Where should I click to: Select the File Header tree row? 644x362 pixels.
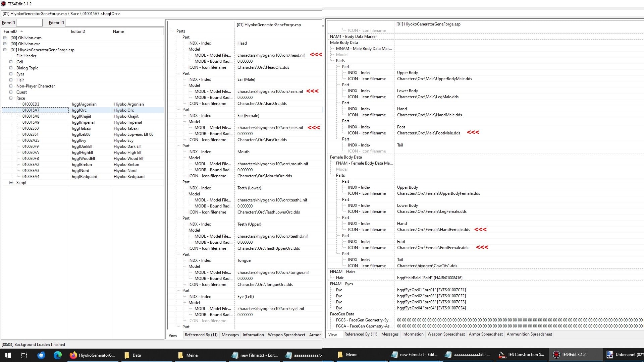pyautogui.click(x=26, y=56)
